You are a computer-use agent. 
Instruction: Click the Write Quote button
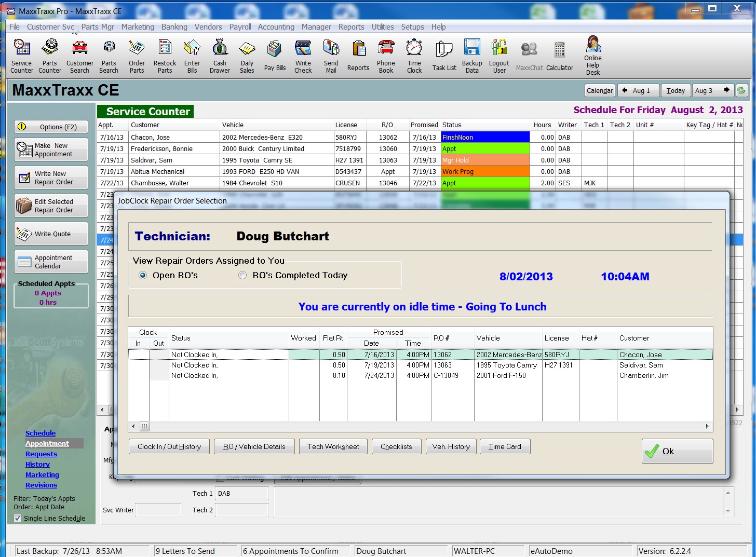(x=51, y=234)
